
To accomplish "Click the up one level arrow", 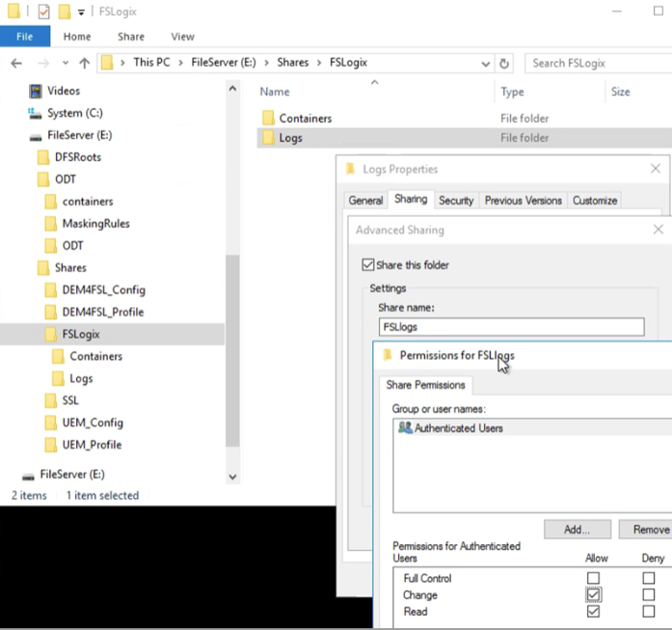I will coord(84,63).
